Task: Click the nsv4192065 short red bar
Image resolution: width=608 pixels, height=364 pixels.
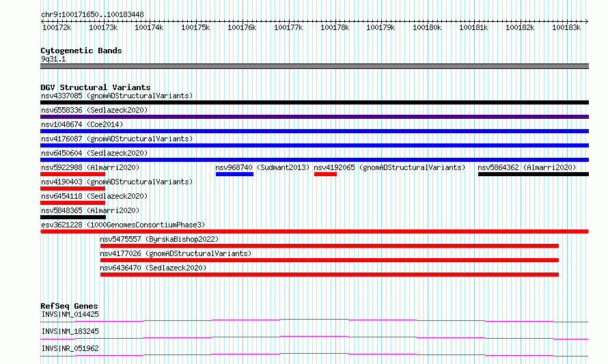Action: (x=325, y=174)
